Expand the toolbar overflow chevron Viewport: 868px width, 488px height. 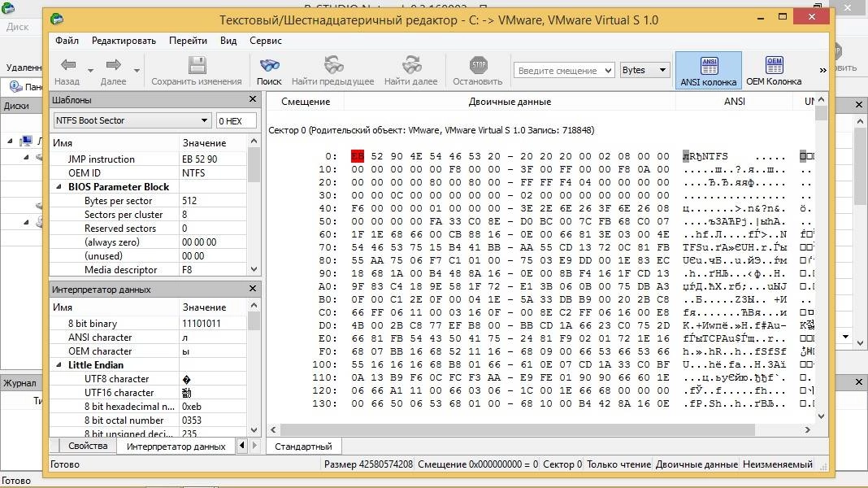point(822,70)
